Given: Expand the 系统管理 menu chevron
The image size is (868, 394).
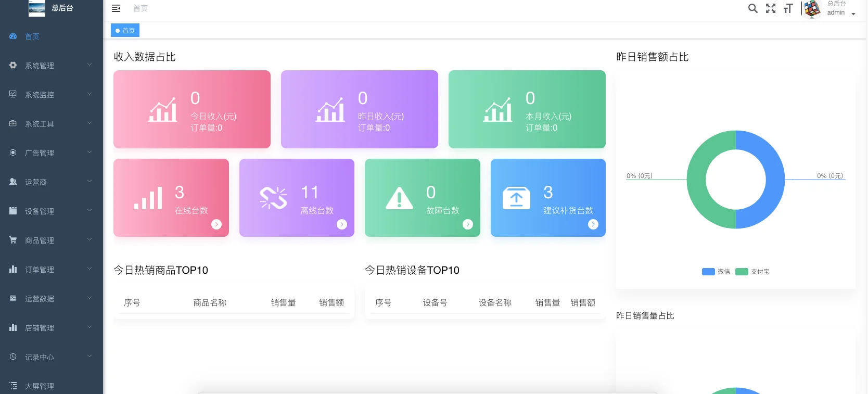Looking at the screenshot, I should 90,65.
